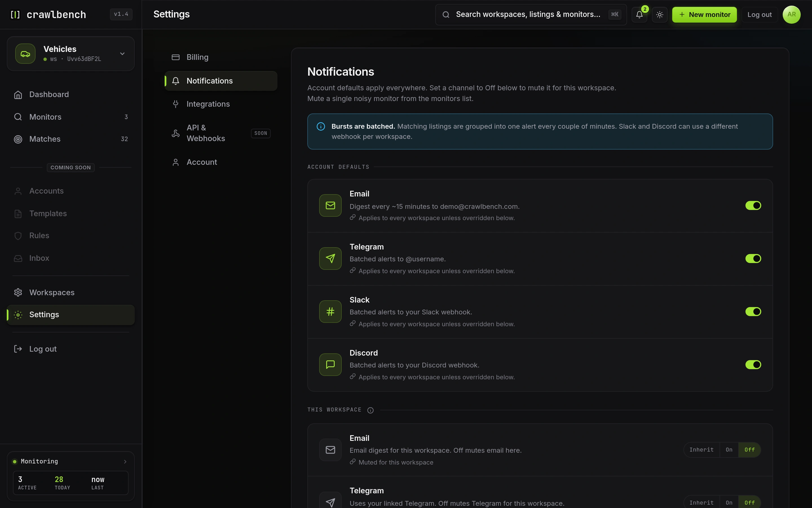Click the Telegram paper plane icon in Account Defaults

tap(330, 258)
